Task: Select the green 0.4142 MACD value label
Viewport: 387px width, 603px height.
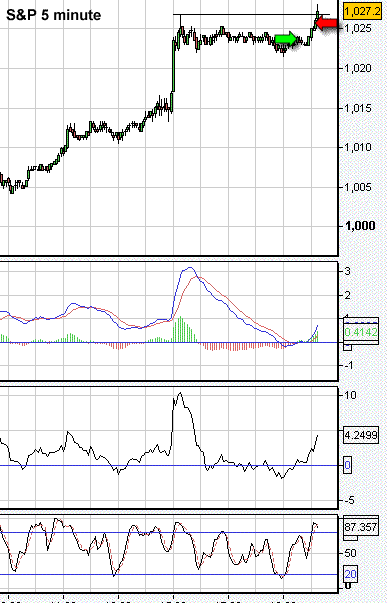Action: click(x=361, y=332)
